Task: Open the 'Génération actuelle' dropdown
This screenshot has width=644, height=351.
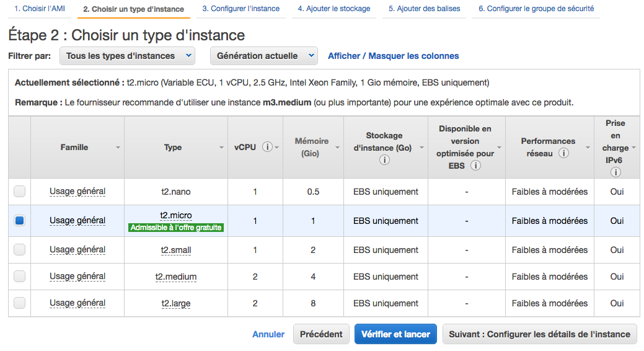Action: [x=263, y=56]
